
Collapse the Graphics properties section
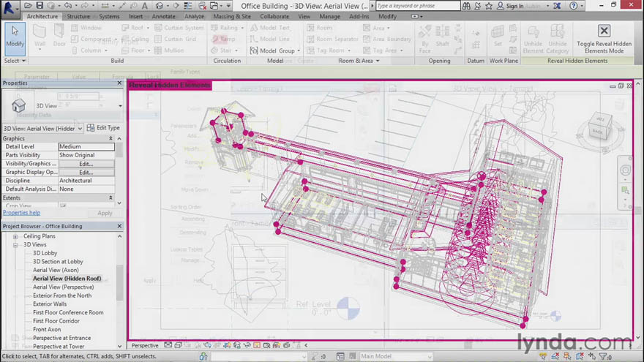111,138
